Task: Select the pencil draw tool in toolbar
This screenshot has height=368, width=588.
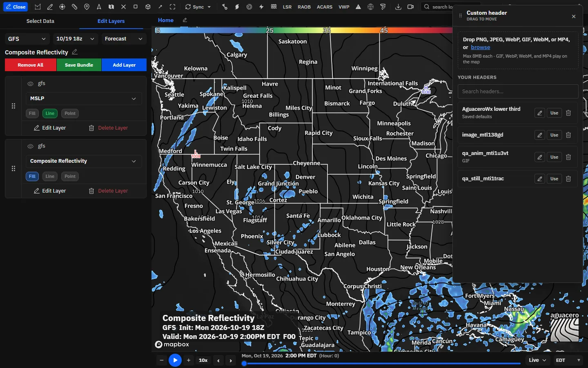Action: tap(50, 7)
